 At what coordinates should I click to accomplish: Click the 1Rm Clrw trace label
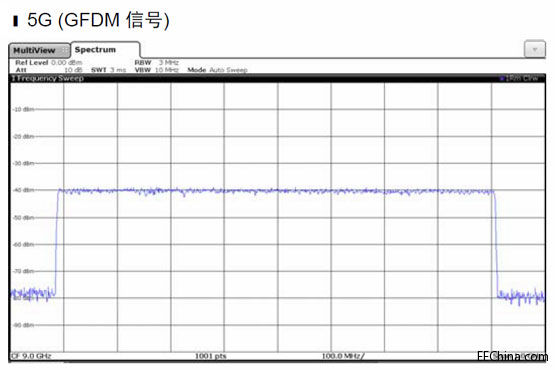coord(522,78)
